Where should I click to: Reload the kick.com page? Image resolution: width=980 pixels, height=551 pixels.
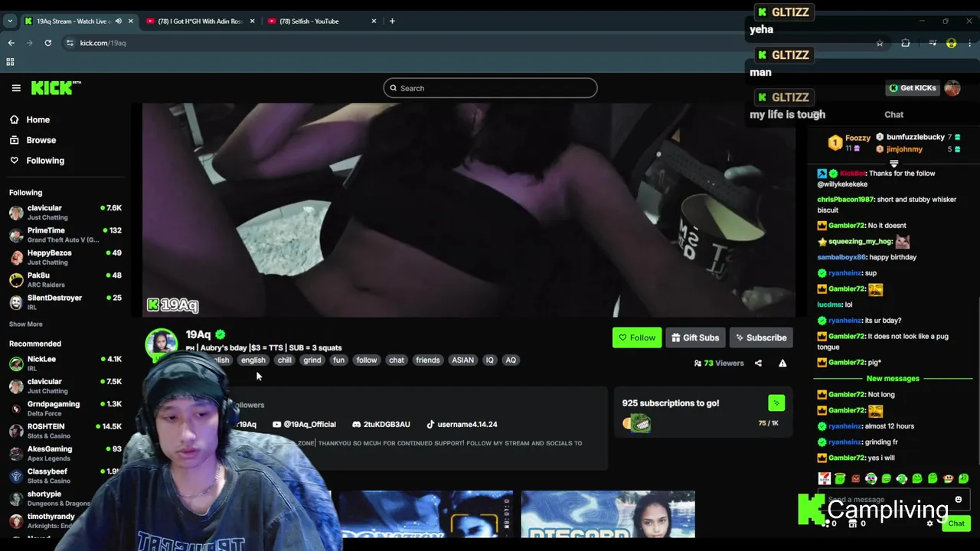pos(47,43)
